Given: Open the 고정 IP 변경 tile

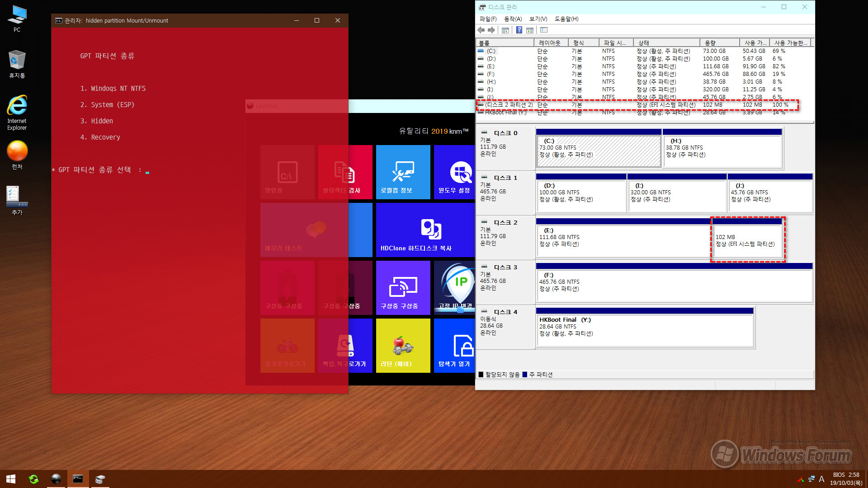Looking at the screenshot, I should [454, 288].
